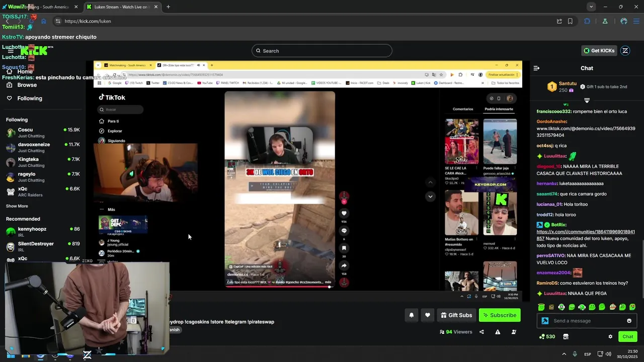
Task: Open Coscu channel avatar in Following
Action: [11, 133]
